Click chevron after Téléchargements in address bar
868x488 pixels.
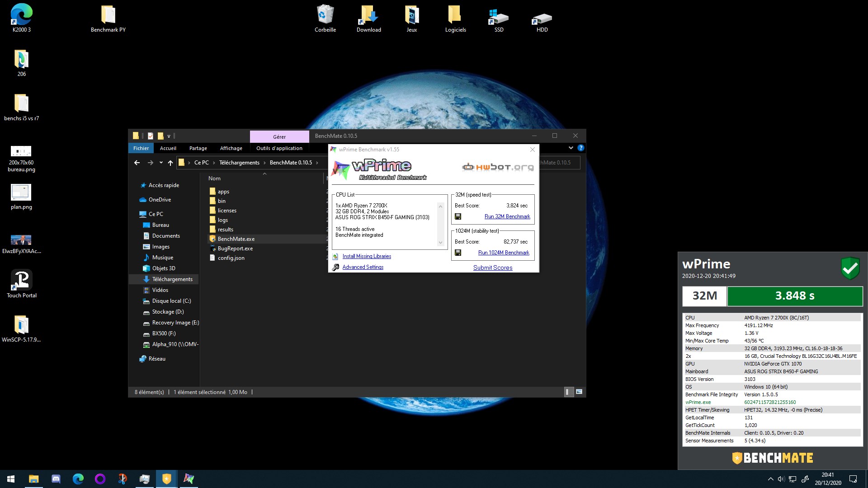coord(264,163)
